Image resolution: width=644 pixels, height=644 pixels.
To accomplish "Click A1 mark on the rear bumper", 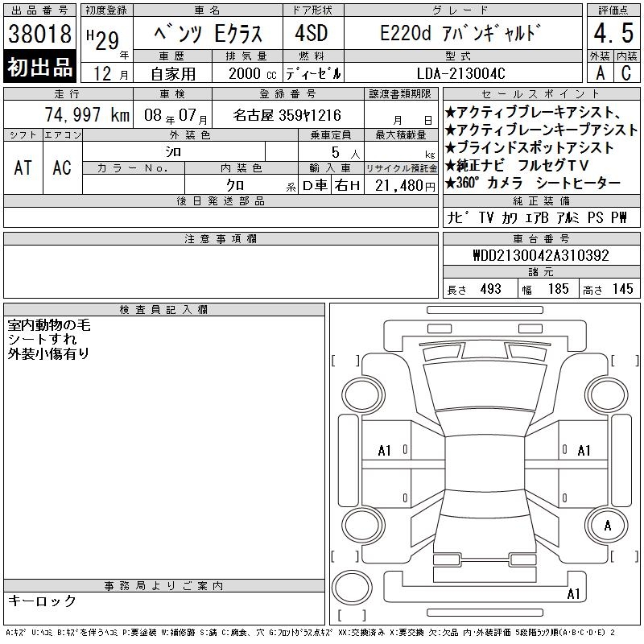I will coord(573,593).
